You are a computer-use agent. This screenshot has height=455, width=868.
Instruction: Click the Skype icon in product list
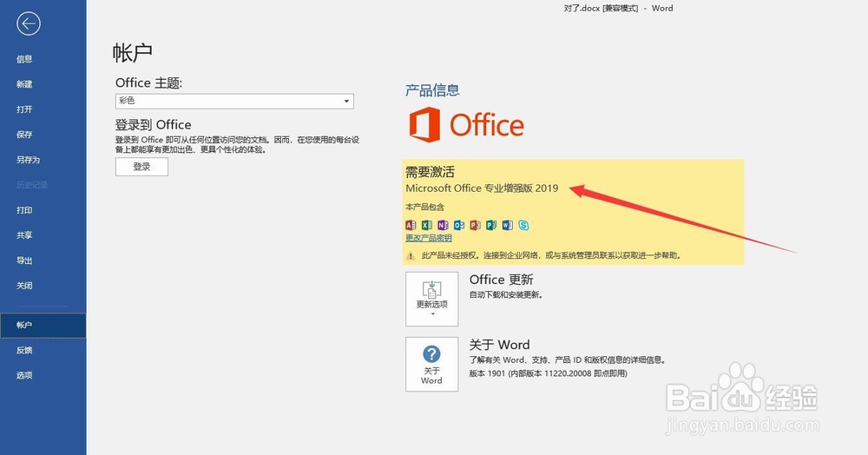(x=523, y=225)
